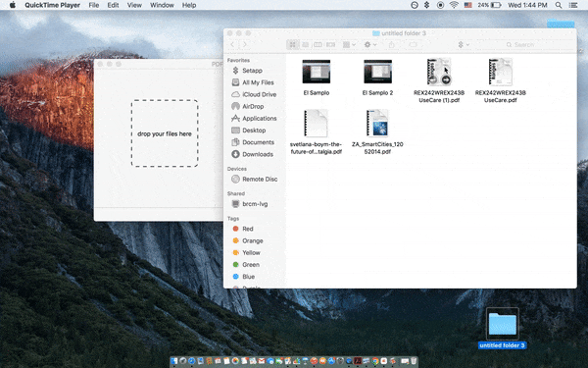588x368 pixels.
Task: Open Finder from the Dock
Action: point(174,361)
